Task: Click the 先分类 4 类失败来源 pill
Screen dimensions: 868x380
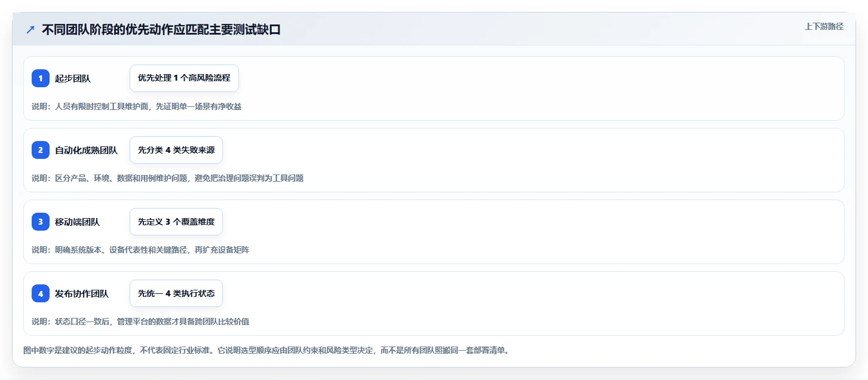Action: tap(176, 150)
